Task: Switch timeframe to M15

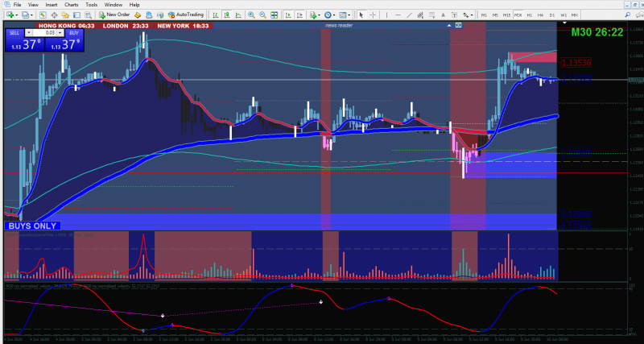Action: click(507, 15)
